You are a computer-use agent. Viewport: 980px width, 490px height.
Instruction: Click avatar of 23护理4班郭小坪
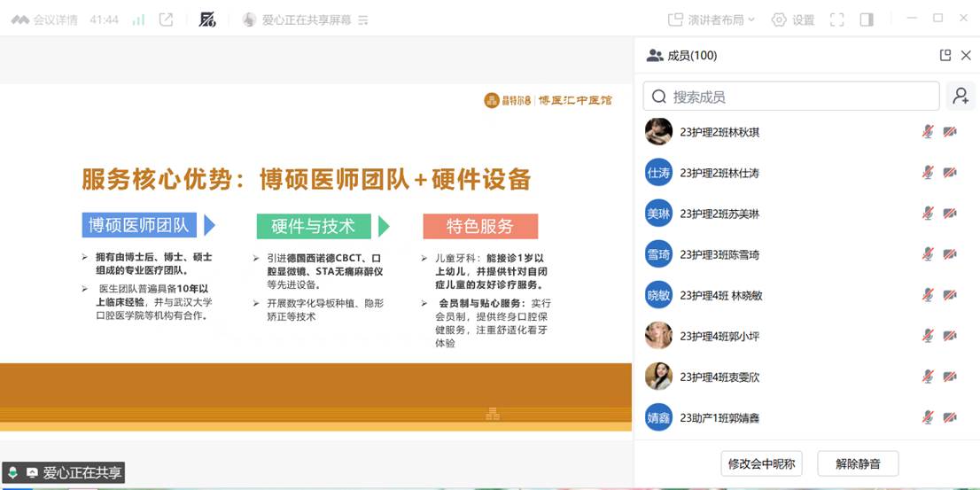(x=658, y=336)
